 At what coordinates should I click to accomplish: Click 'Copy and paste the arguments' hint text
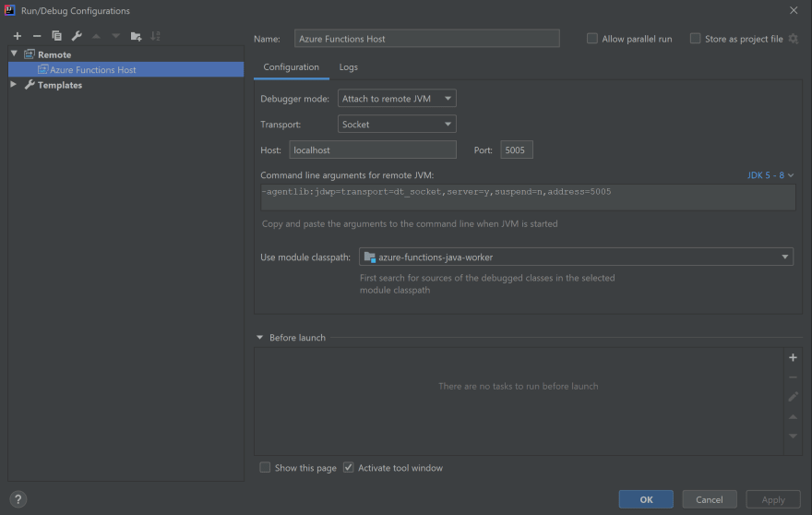tap(410, 224)
